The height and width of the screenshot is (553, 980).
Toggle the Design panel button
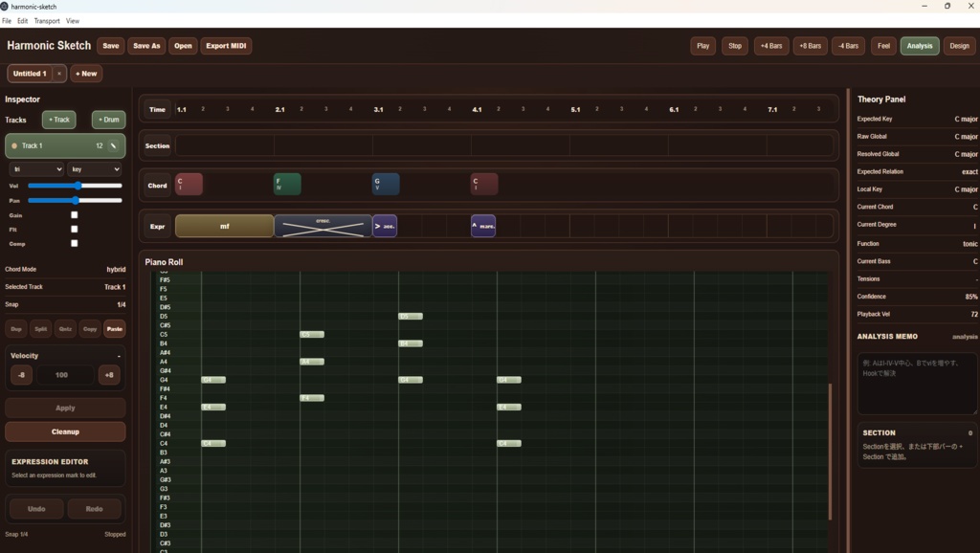959,46
